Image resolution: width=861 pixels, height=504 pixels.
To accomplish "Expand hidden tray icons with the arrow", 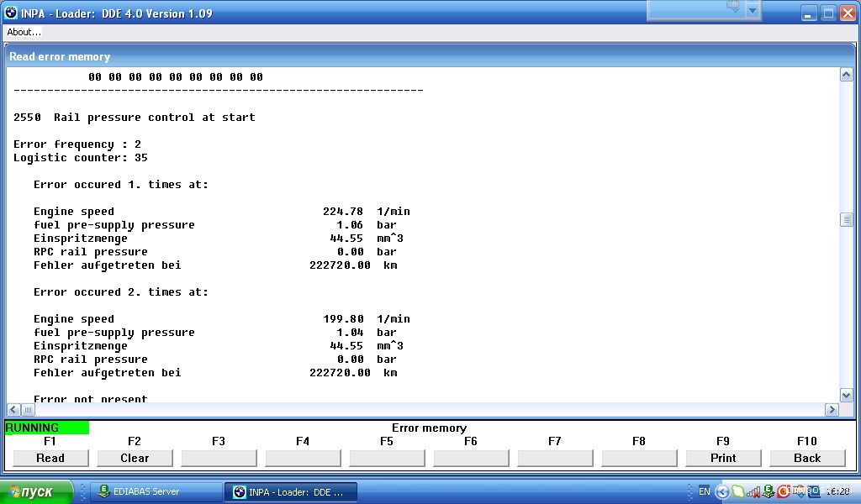I will [721, 491].
